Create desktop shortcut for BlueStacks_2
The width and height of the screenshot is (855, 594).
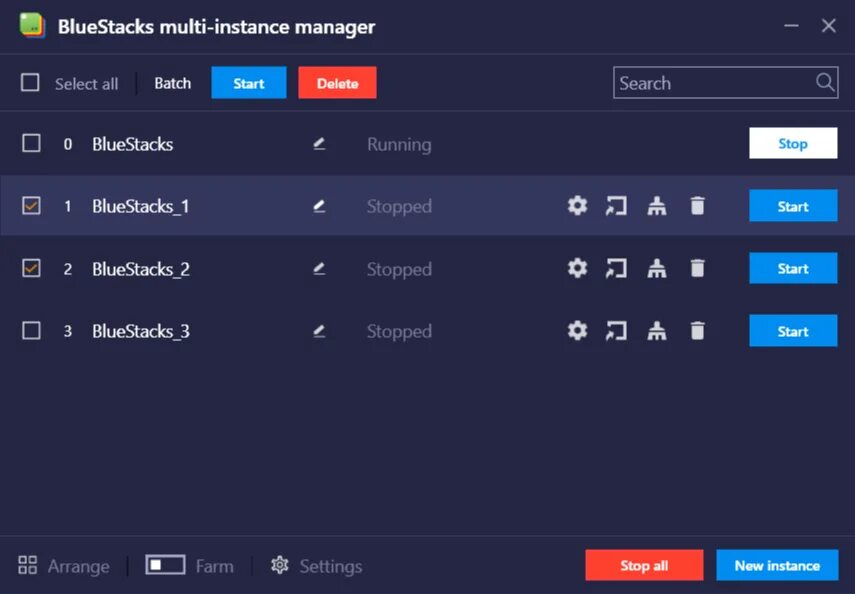pos(616,268)
